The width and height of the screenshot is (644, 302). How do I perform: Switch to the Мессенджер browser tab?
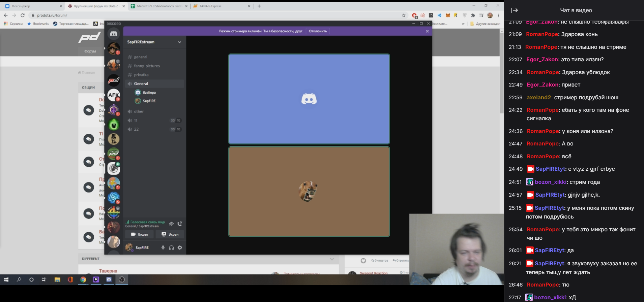click(30, 6)
